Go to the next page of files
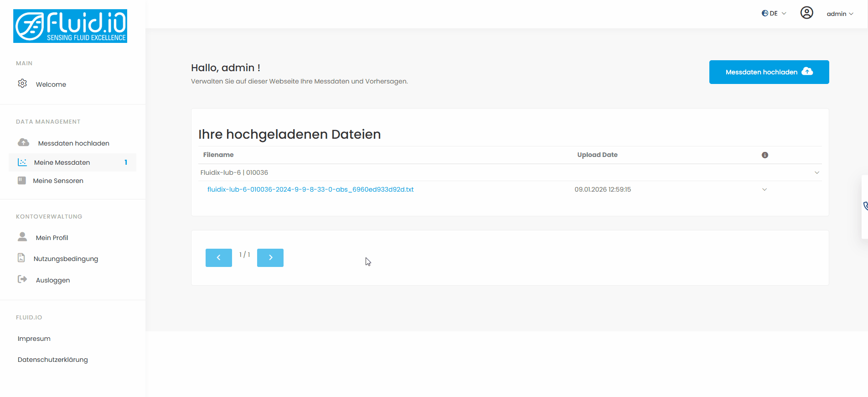This screenshot has width=868, height=397. pyautogui.click(x=270, y=258)
